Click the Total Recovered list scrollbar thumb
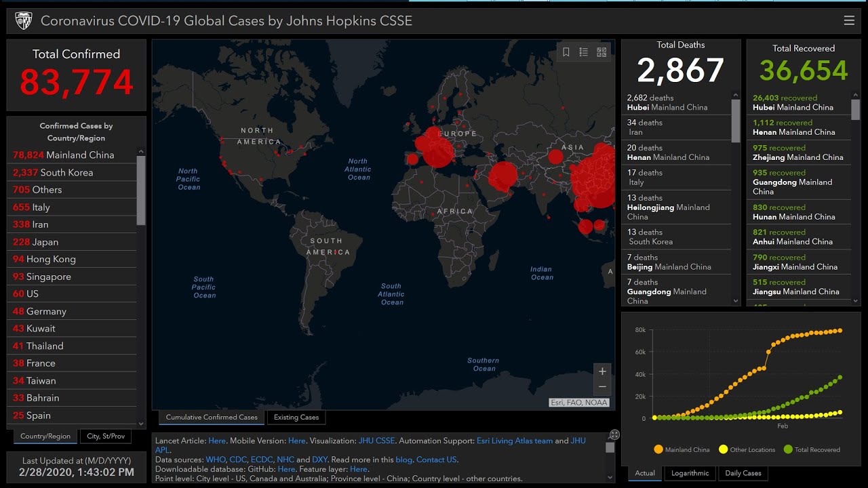The image size is (868, 488). pyautogui.click(x=856, y=109)
